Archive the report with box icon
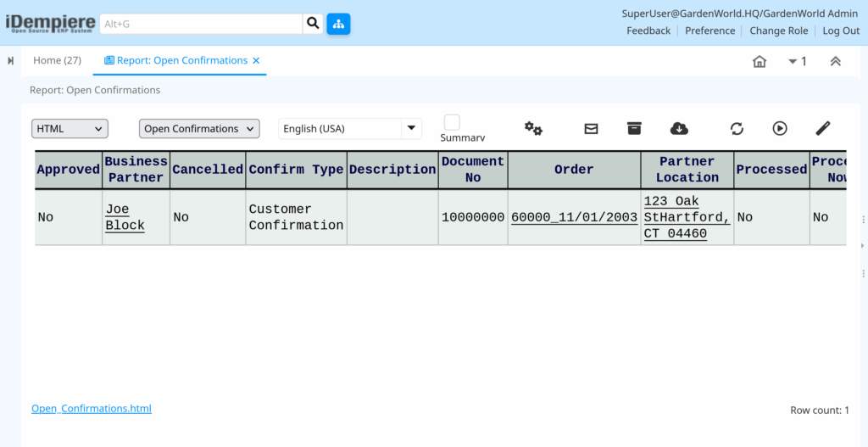This screenshot has height=447, width=868. tap(634, 129)
